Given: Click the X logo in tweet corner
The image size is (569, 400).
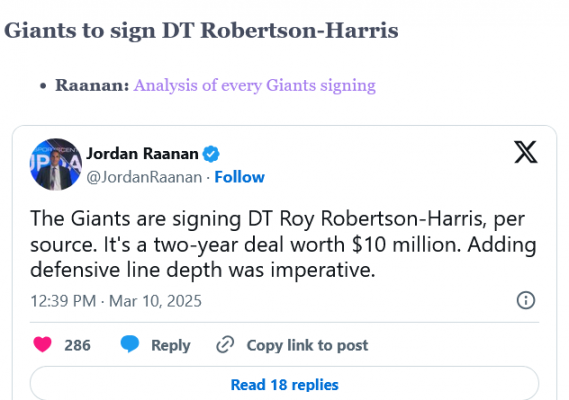Looking at the screenshot, I should (525, 152).
